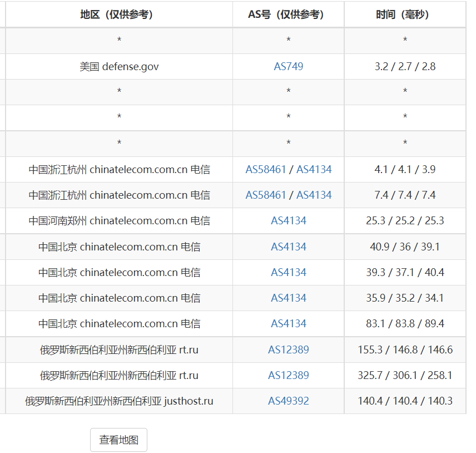
Task: Open AS4134 link in the 83.1 / 83.8 / 89.4 row
Action: coord(289,323)
